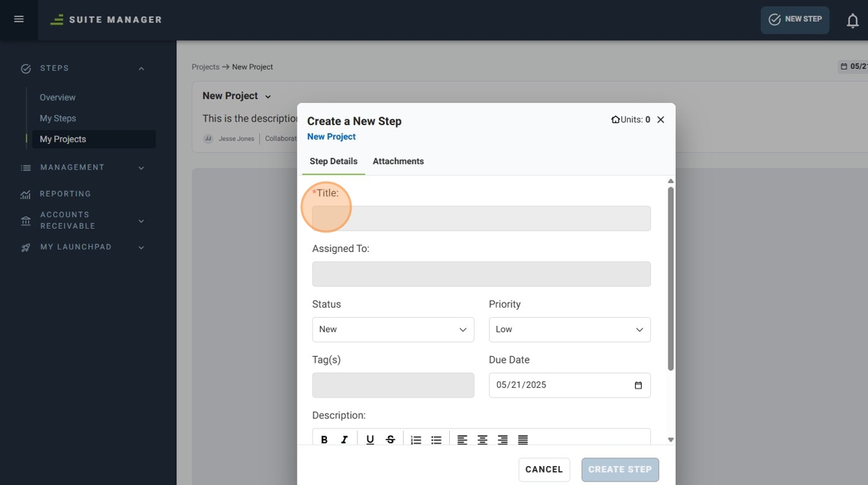Switch to the Attachments tab
This screenshot has height=485, width=868.
pos(399,161)
